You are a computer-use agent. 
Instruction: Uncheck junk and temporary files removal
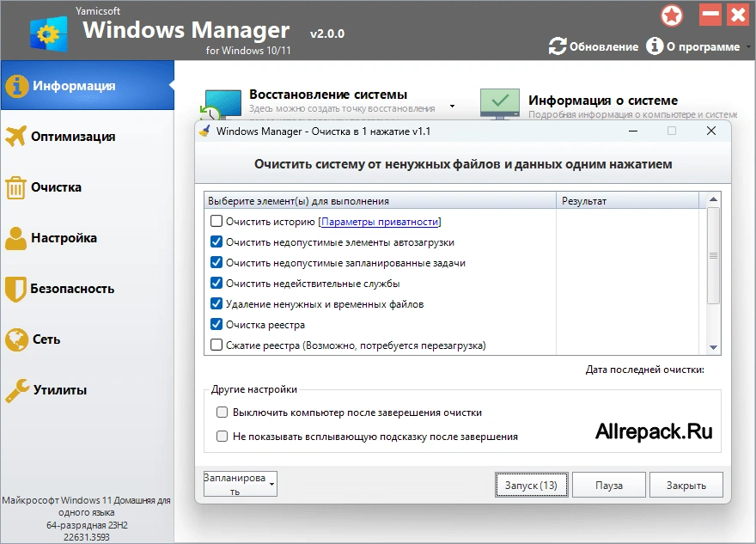tap(216, 304)
